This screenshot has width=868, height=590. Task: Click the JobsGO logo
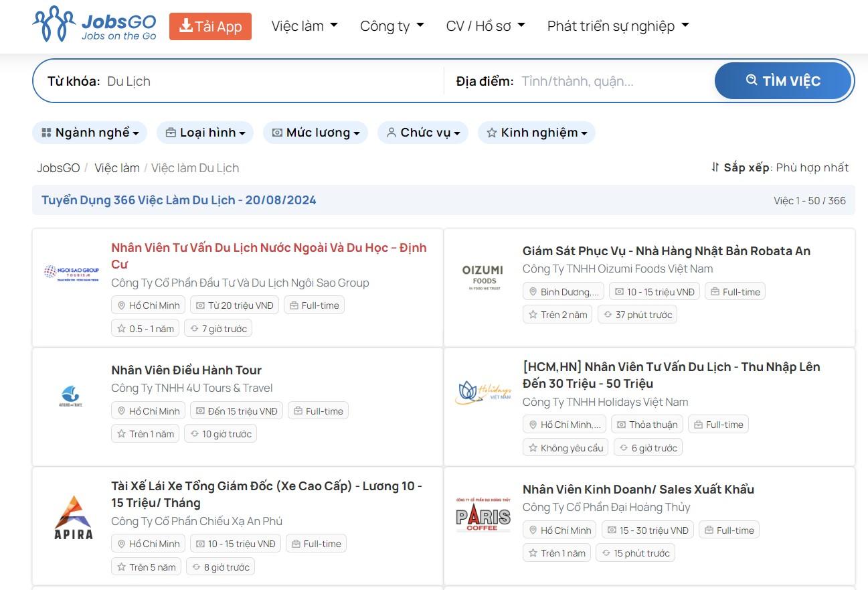point(94,24)
